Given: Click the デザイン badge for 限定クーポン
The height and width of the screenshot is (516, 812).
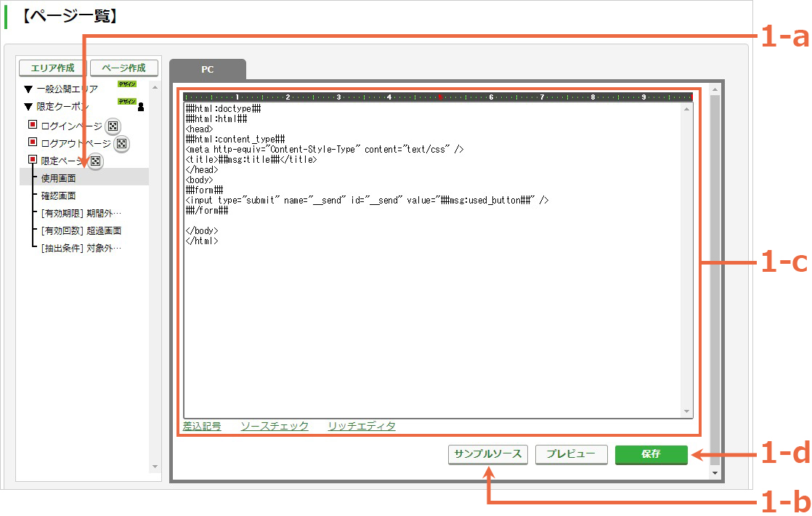Looking at the screenshot, I should pos(127,102).
